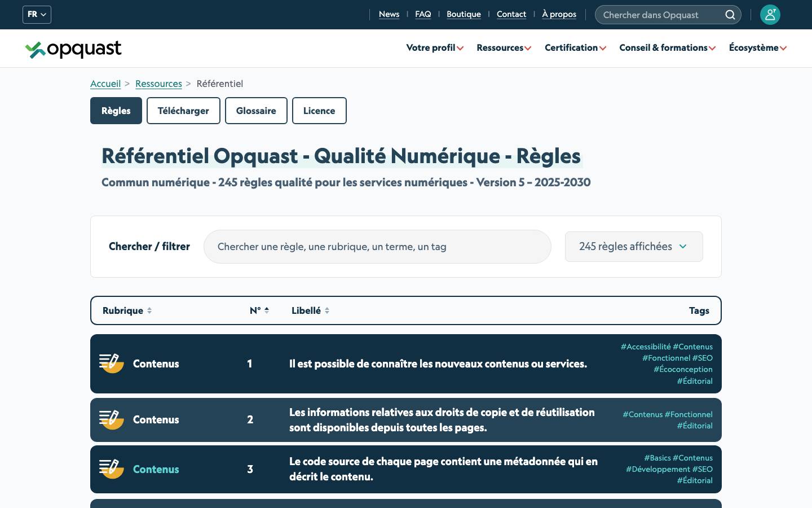Screen dimensions: 812x508
Task: Expand the Ressources navigation menu
Action: (504, 48)
